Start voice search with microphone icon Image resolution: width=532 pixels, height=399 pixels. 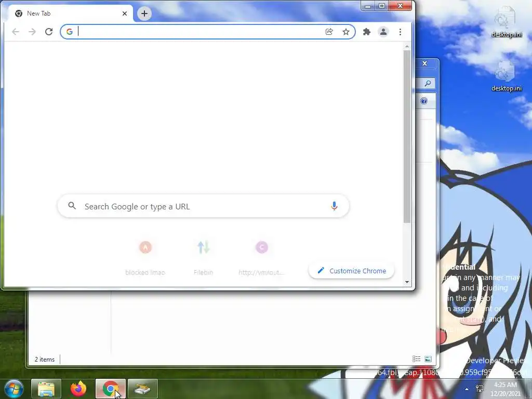pos(334,206)
